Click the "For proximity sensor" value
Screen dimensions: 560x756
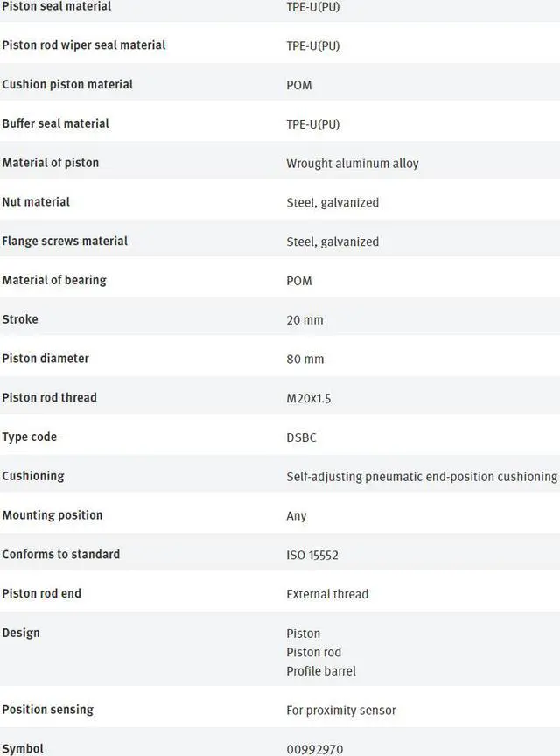tap(341, 710)
